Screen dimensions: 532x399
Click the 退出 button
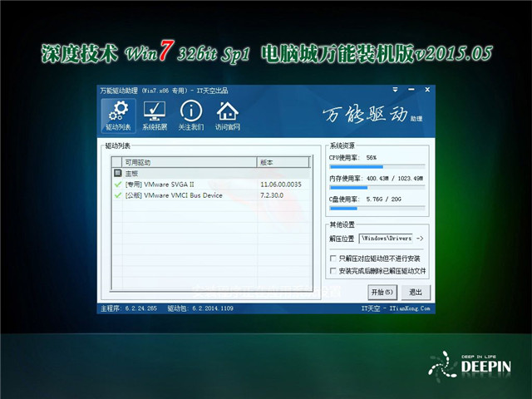point(416,292)
